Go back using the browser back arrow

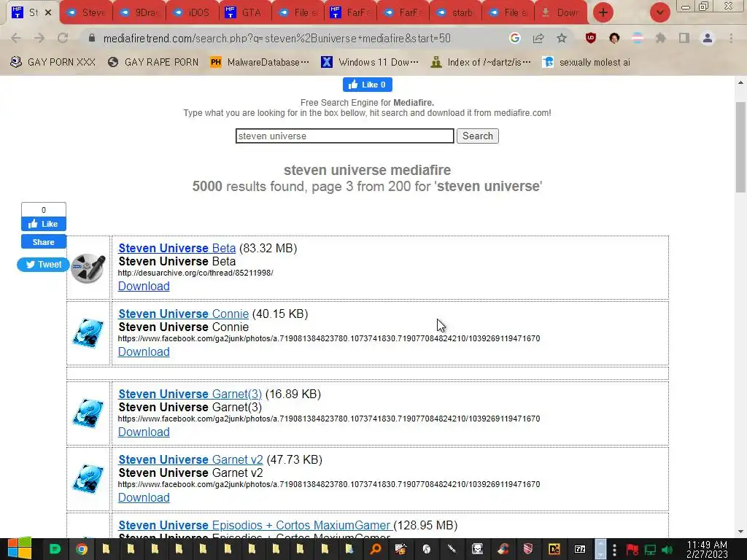click(16, 38)
